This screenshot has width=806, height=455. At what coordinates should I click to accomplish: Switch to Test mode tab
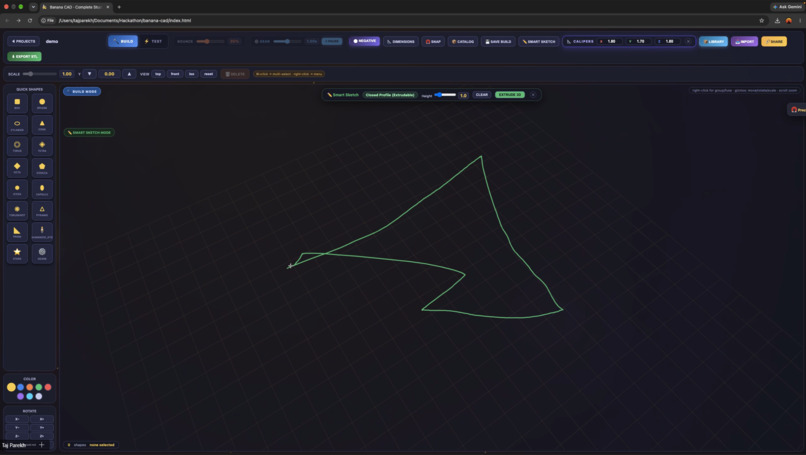coord(153,41)
